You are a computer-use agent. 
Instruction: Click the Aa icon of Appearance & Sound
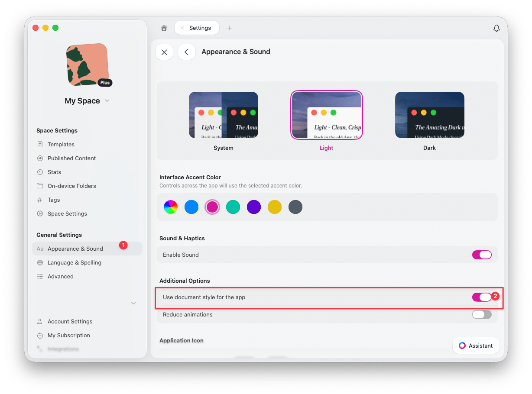coord(40,249)
